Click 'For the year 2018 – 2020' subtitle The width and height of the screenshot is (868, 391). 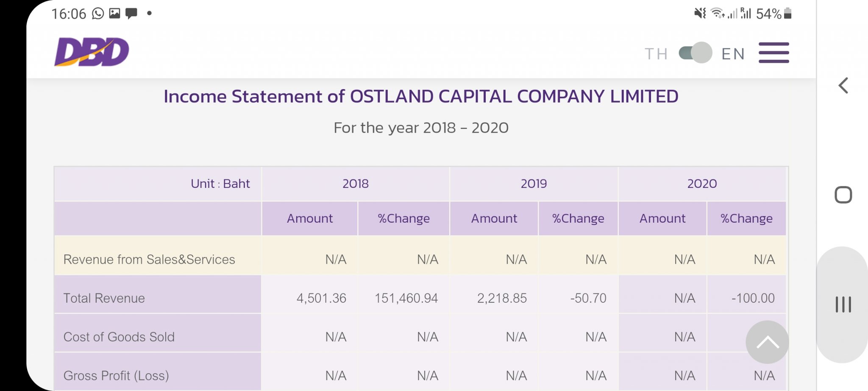click(421, 128)
